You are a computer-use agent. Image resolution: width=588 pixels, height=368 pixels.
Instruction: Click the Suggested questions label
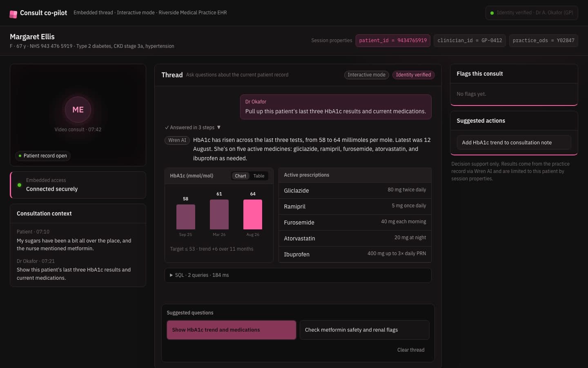coord(190,313)
